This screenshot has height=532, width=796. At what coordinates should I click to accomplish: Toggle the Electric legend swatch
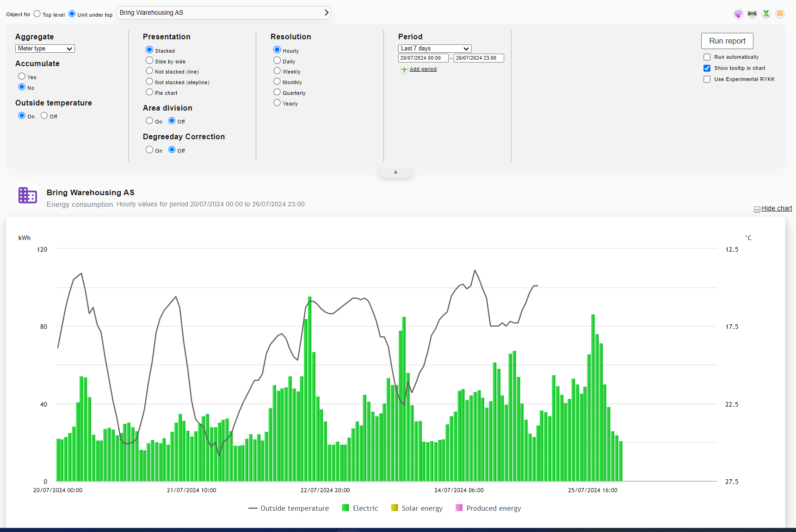pos(345,508)
